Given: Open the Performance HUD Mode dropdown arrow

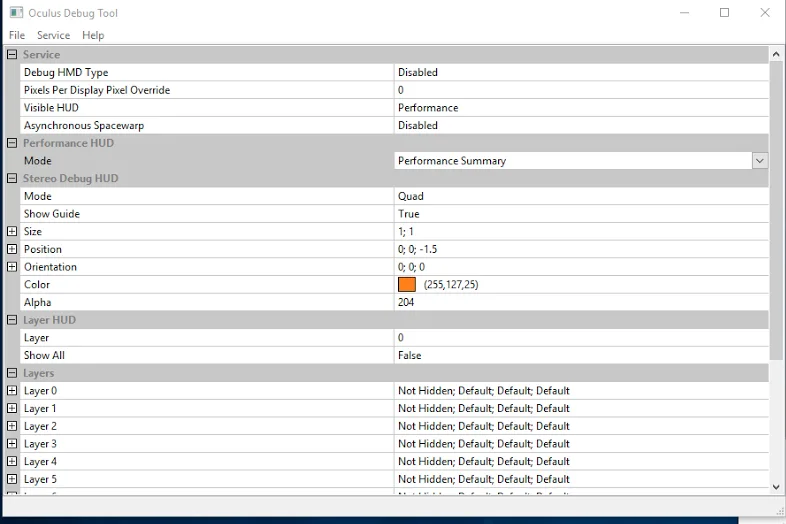Looking at the screenshot, I should (759, 161).
